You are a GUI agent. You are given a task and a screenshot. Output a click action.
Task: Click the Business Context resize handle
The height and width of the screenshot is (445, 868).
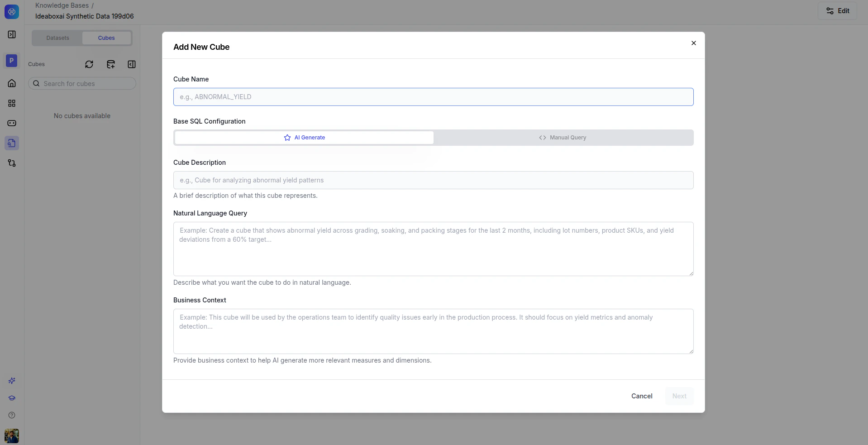click(691, 351)
